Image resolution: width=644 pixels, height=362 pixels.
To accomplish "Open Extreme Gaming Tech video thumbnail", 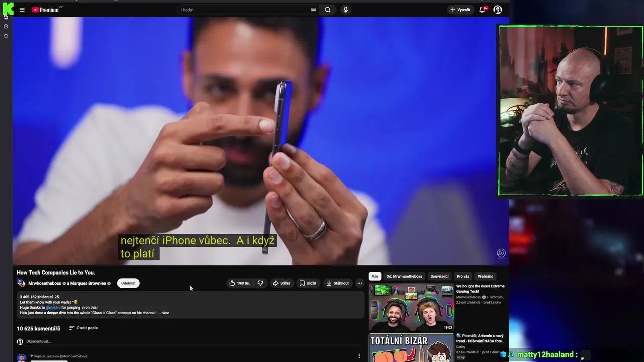I will pos(411,307).
